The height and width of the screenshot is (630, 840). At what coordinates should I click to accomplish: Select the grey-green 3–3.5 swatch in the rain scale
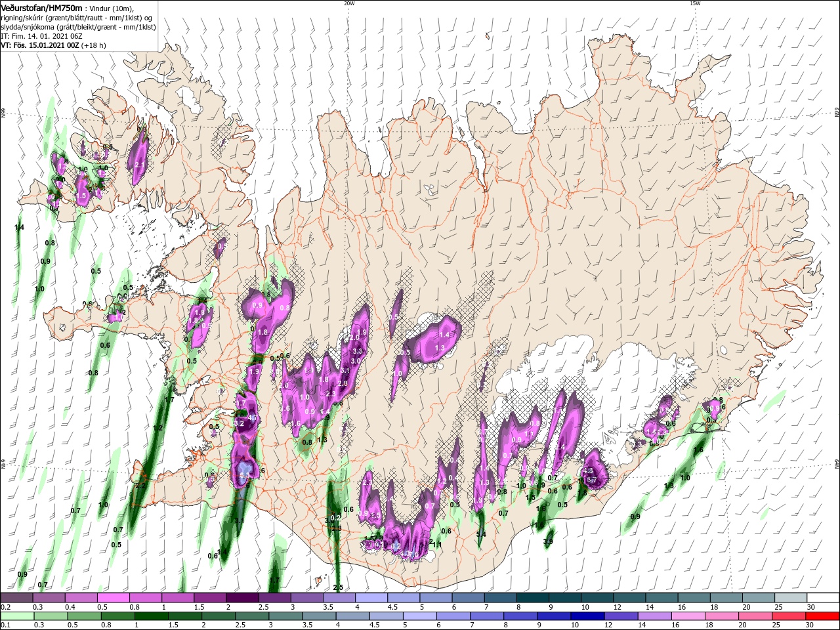pos(285,616)
